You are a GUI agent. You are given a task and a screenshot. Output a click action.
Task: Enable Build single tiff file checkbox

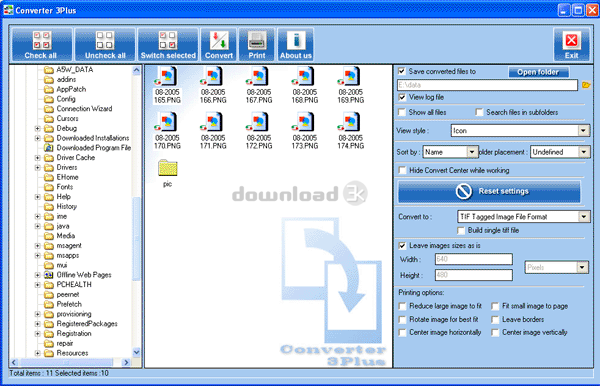[x=461, y=230]
